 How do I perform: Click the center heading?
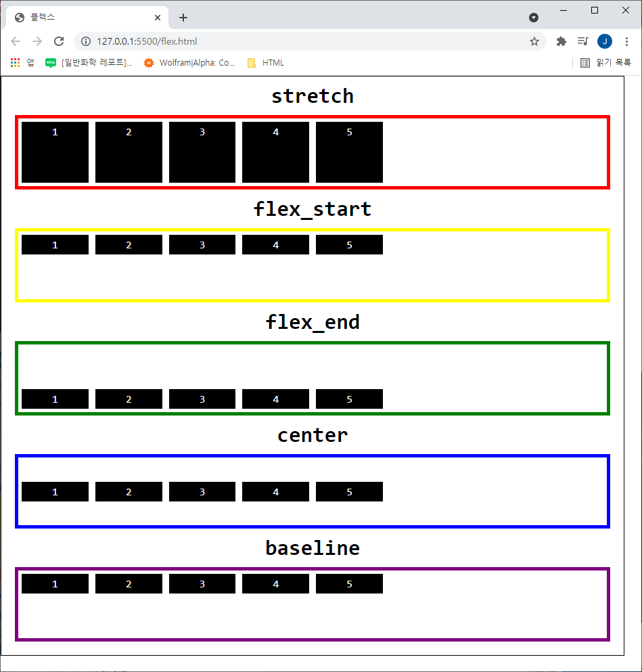[x=313, y=435]
